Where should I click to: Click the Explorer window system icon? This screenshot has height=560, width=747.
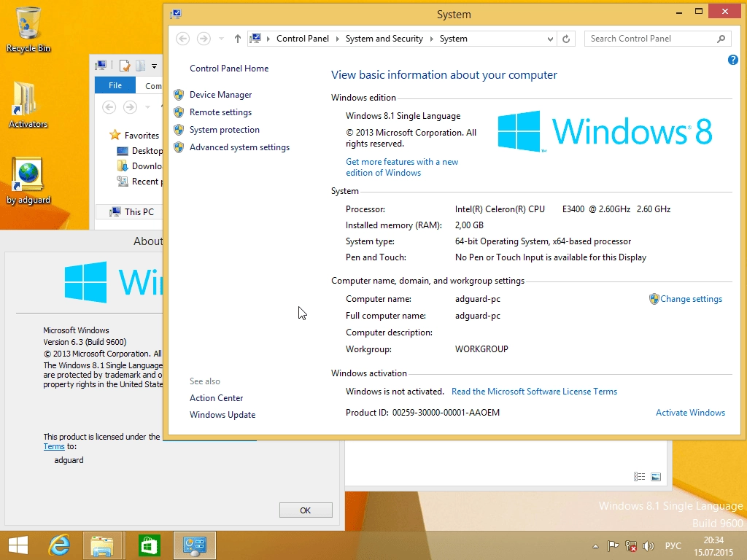[101, 66]
